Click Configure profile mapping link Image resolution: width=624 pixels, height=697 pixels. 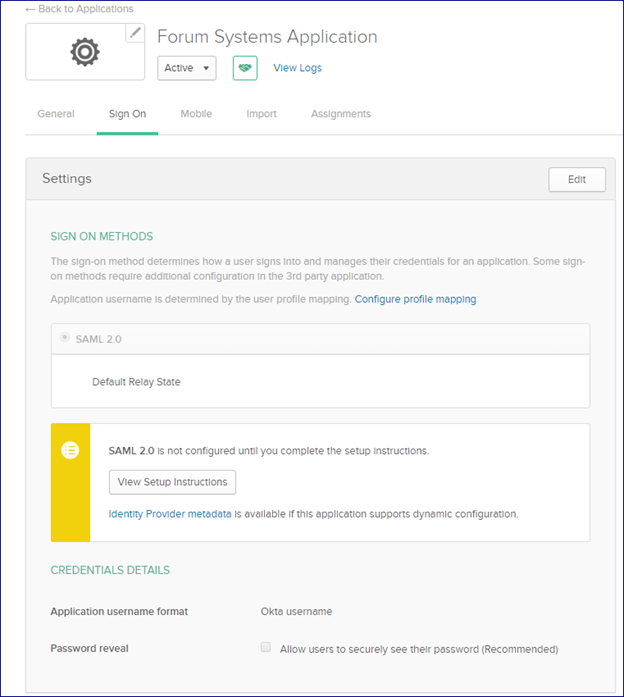(415, 299)
